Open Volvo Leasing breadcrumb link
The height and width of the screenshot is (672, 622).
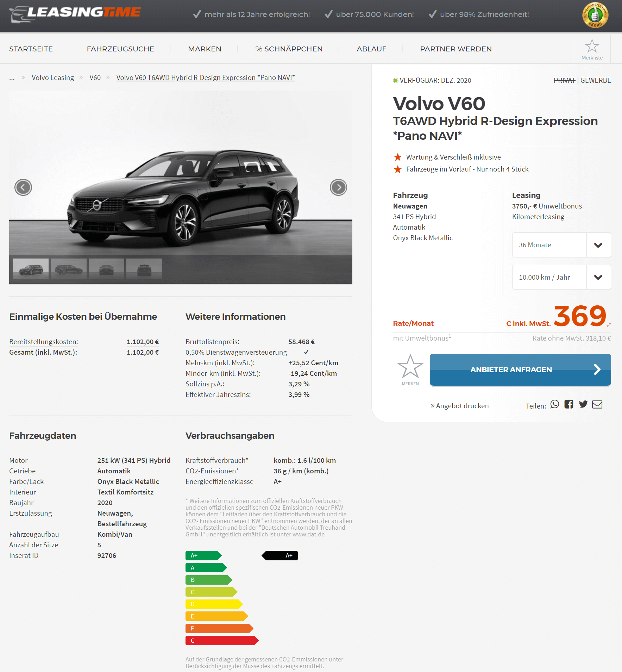pyautogui.click(x=53, y=77)
